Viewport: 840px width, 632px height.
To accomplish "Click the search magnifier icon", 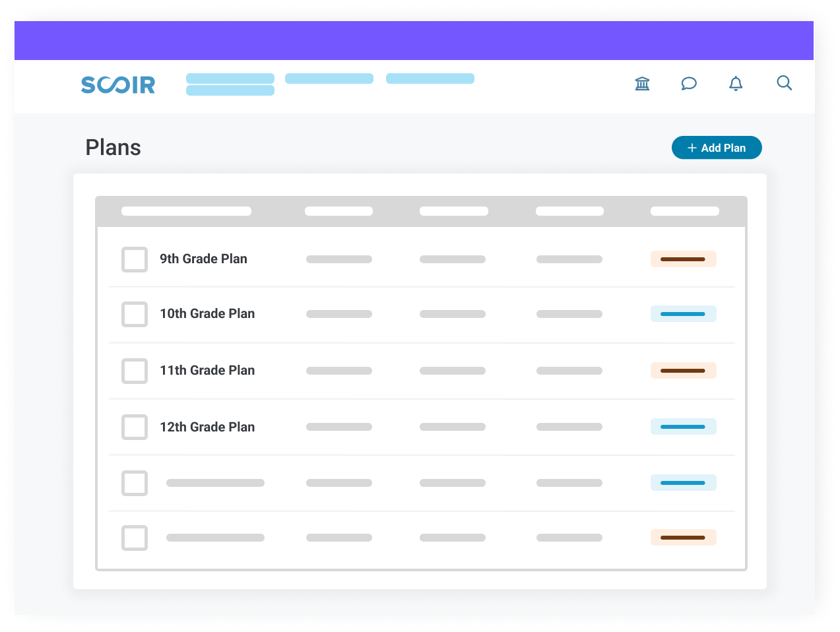I will pos(784,82).
